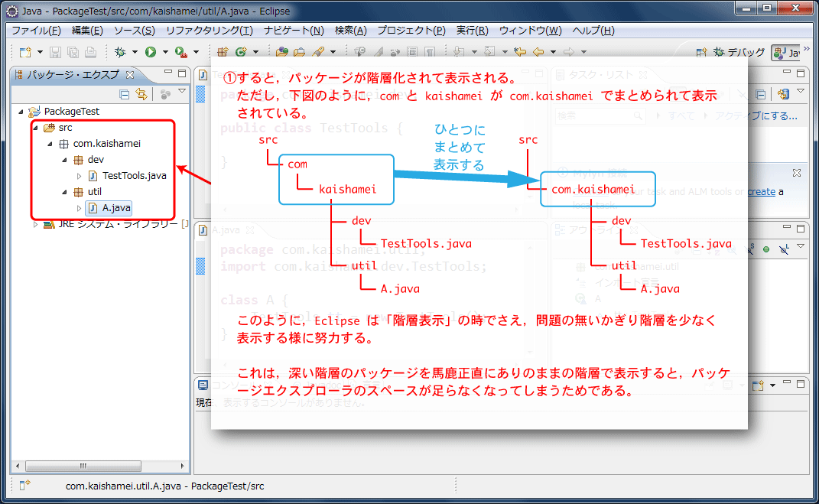
Task: Click the Open Task folder icon
Action: pos(299,52)
